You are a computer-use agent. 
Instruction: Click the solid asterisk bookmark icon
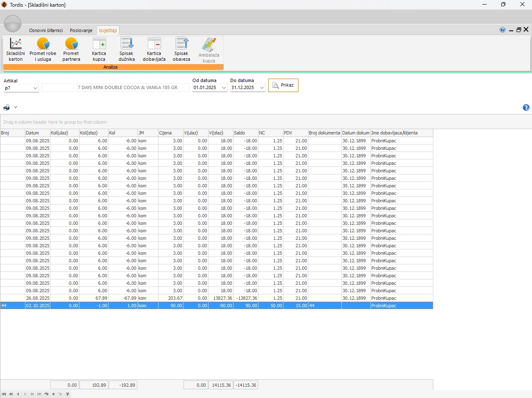(x=53, y=394)
